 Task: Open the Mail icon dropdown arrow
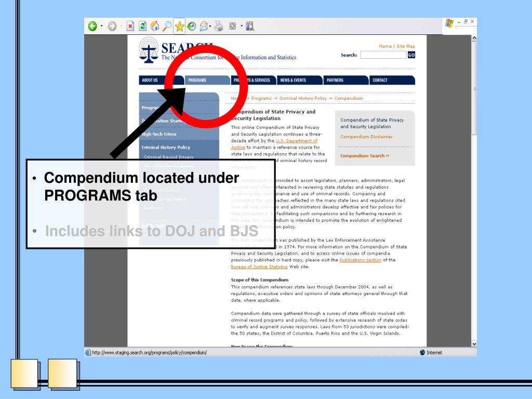point(210,26)
